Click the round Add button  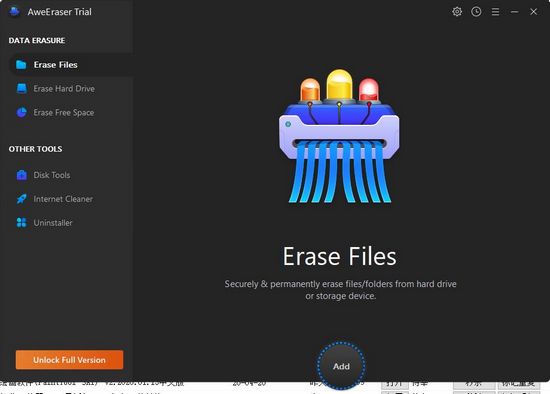(341, 366)
